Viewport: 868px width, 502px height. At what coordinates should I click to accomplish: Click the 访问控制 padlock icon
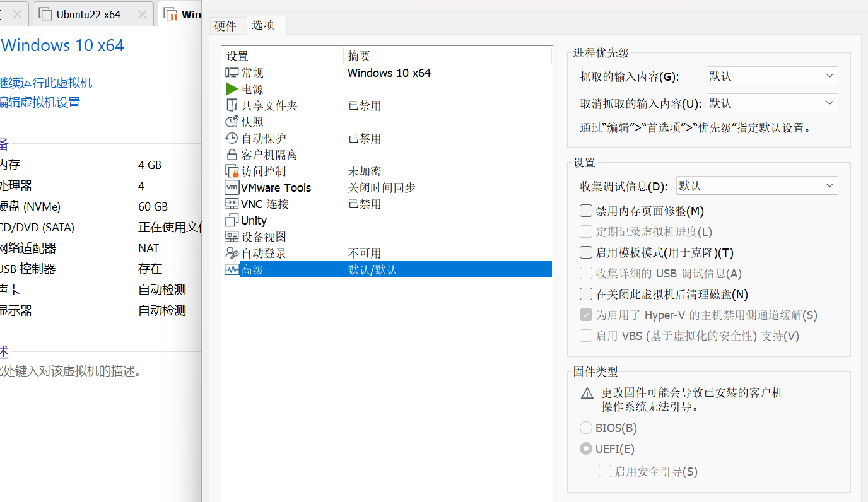point(232,172)
